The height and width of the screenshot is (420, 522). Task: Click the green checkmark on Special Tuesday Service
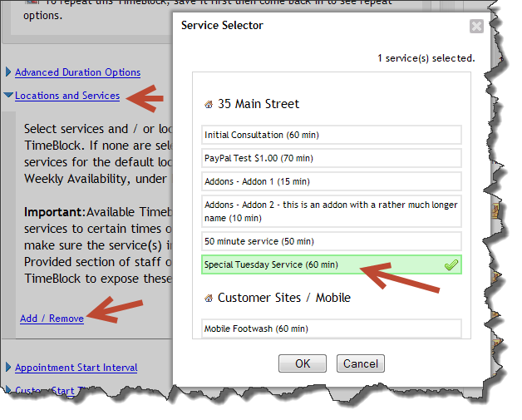tap(451, 265)
